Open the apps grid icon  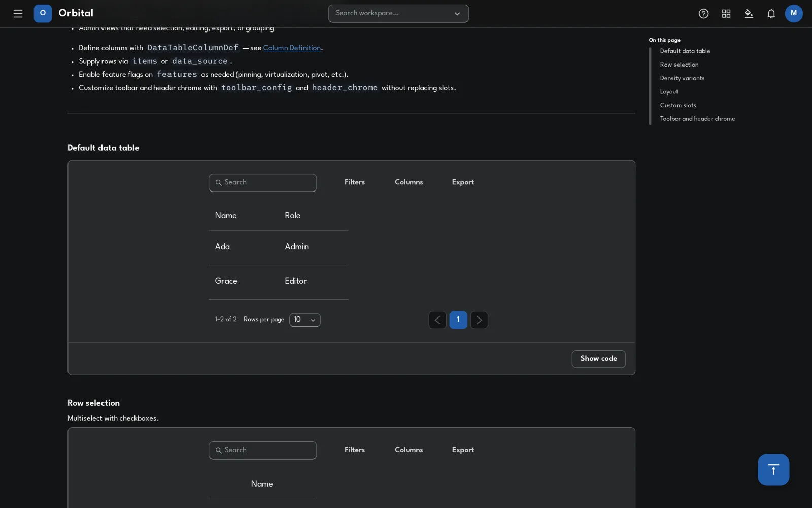726,14
